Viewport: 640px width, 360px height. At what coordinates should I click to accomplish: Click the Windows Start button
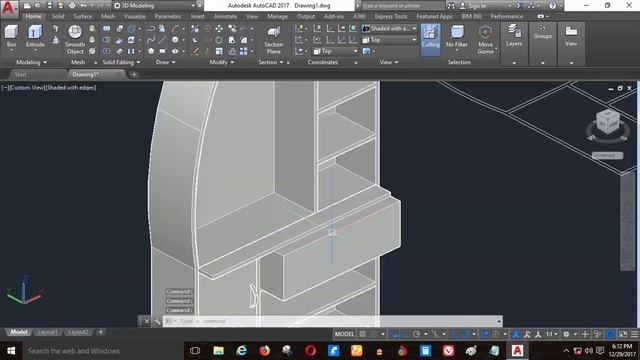[11, 351]
